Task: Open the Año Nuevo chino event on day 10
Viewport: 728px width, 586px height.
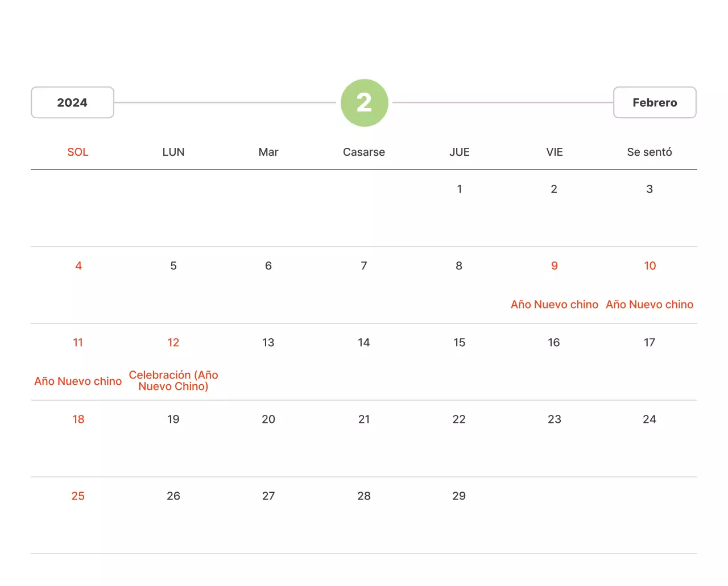Action: pos(650,305)
